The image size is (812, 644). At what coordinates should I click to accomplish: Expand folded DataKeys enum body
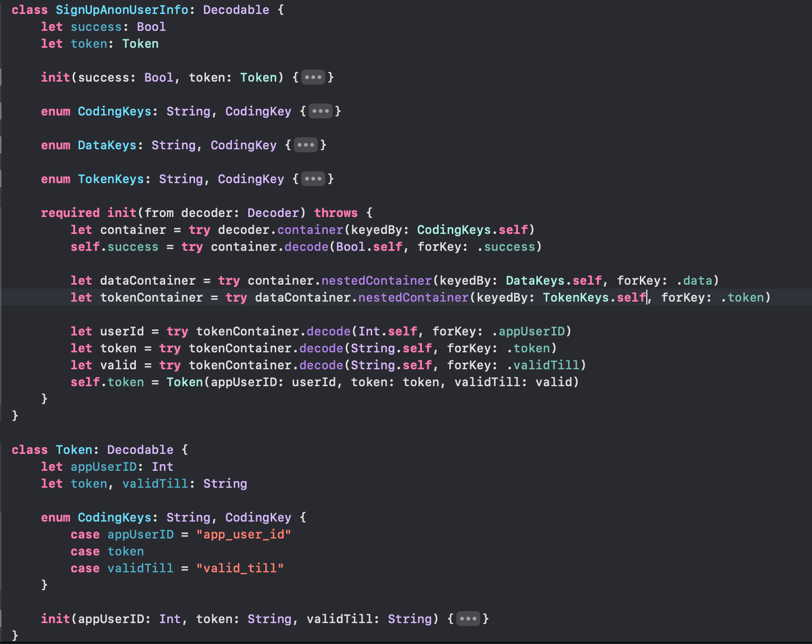click(305, 145)
